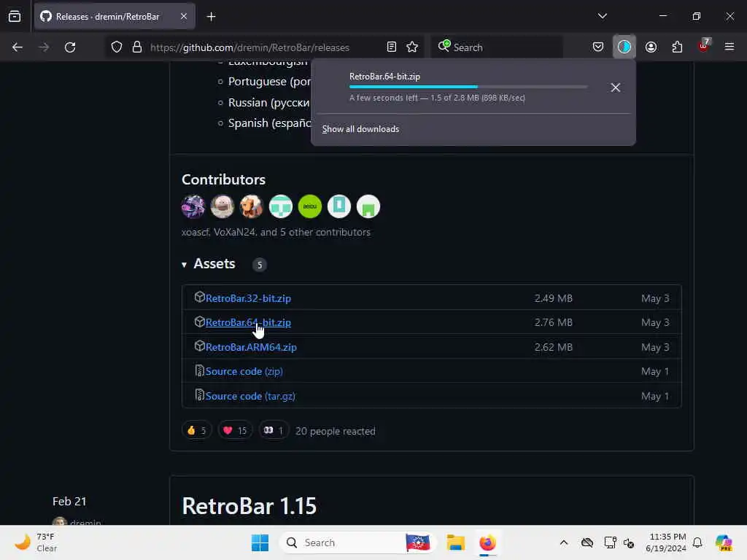Image resolution: width=747 pixels, height=560 pixels.
Task: Click the zip file icon beside Source code (tar.gz)
Action: point(200,394)
